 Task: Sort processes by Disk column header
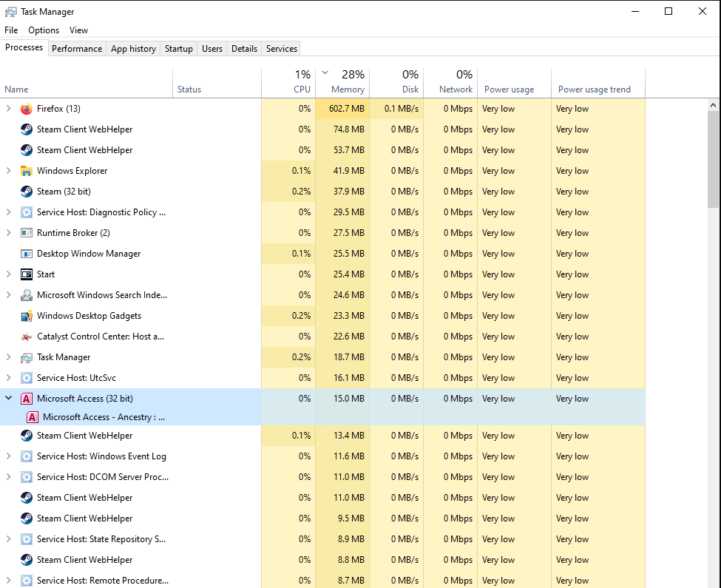[x=396, y=83]
